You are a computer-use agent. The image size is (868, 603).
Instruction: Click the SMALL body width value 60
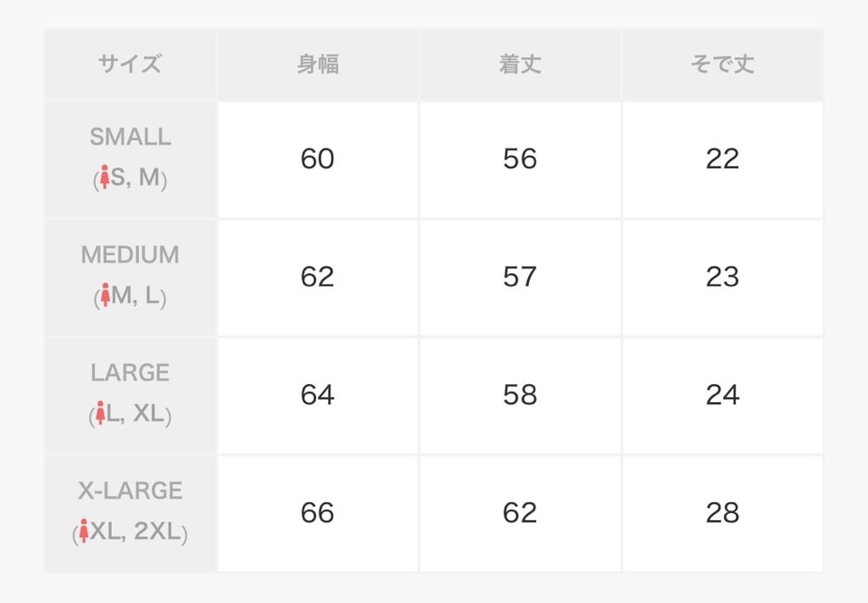click(317, 159)
